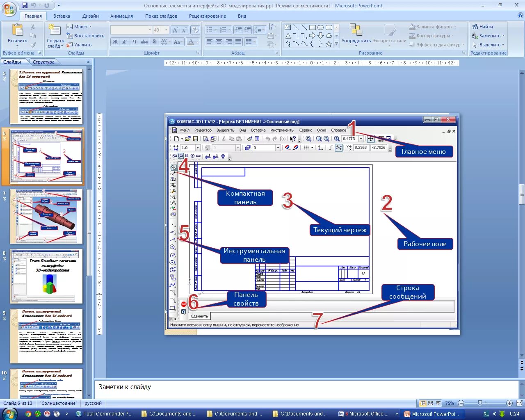Adjust the zoom slider handle

pos(480,403)
